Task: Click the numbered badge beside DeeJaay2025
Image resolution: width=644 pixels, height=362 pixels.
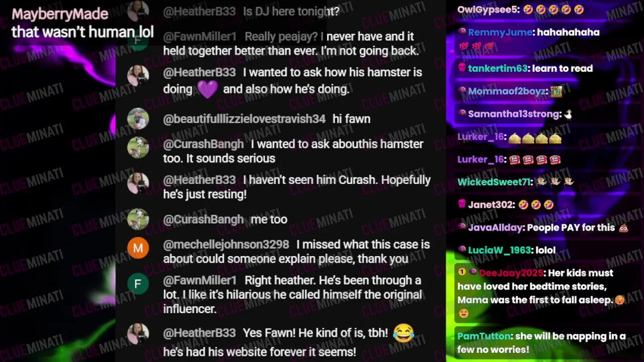Action: [x=461, y=272]
